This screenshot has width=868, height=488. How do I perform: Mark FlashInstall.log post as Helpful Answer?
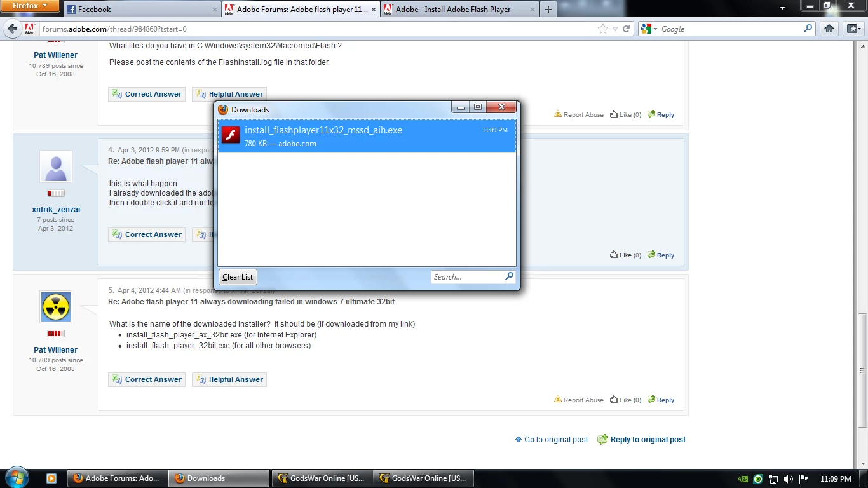pos(229,94)
